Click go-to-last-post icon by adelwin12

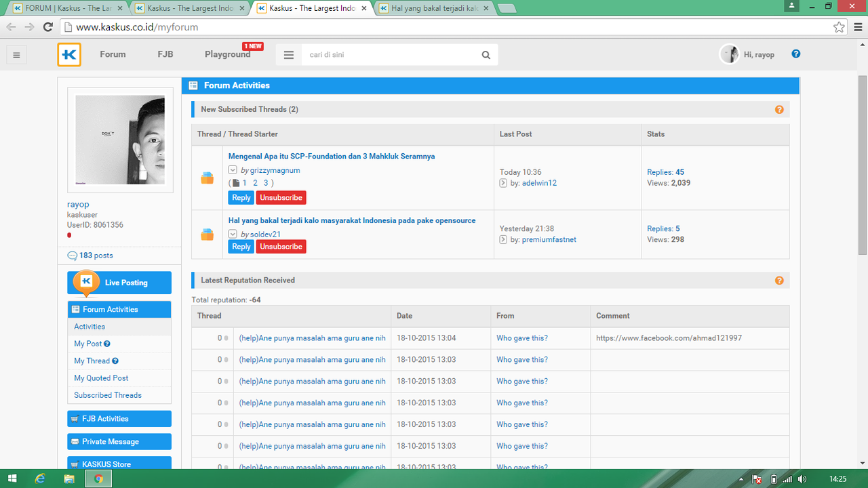pyautogui.click(x=503, y=183)
